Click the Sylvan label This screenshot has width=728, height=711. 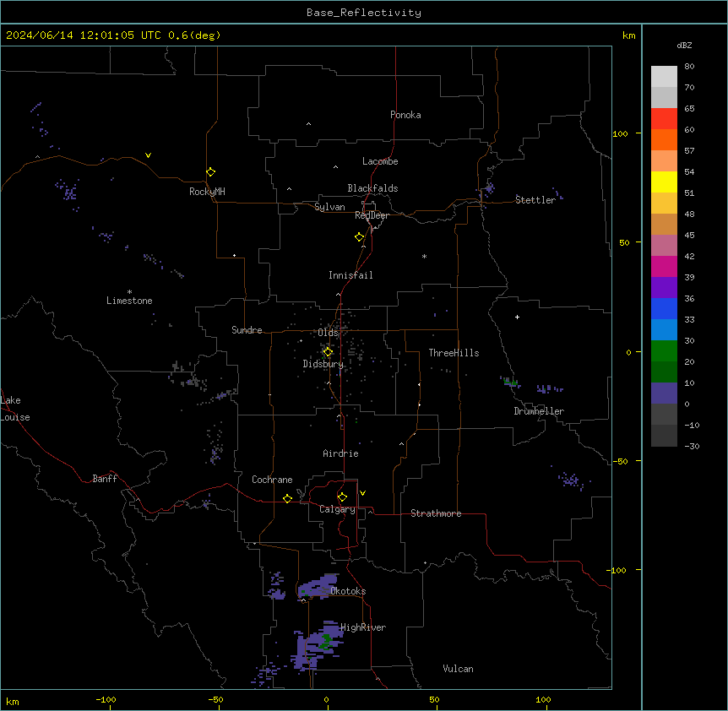329,207
